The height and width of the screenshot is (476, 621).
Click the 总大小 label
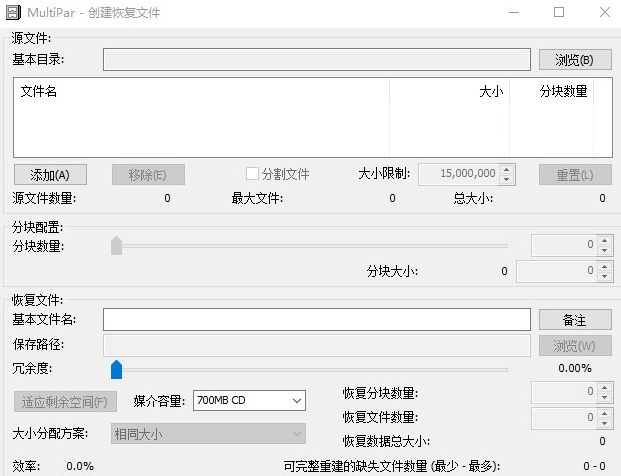(x=473, y=198)
